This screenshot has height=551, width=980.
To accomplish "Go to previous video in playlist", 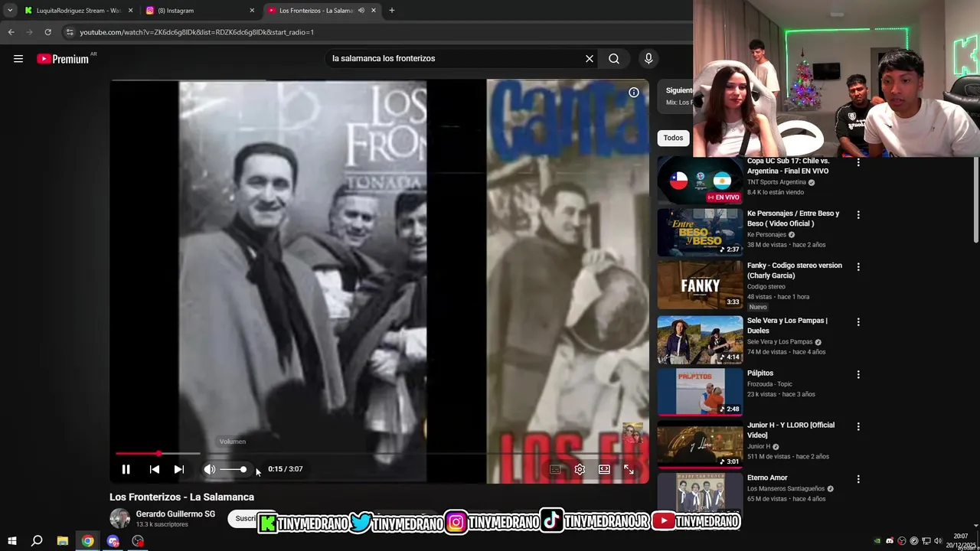I will click(x=155, y=469).
